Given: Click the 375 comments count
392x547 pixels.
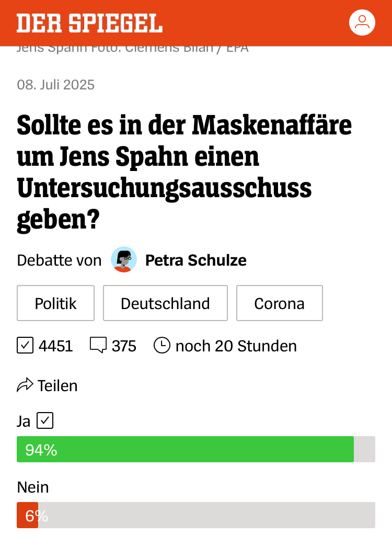Looking at the screenshot, I should [124, 346].
